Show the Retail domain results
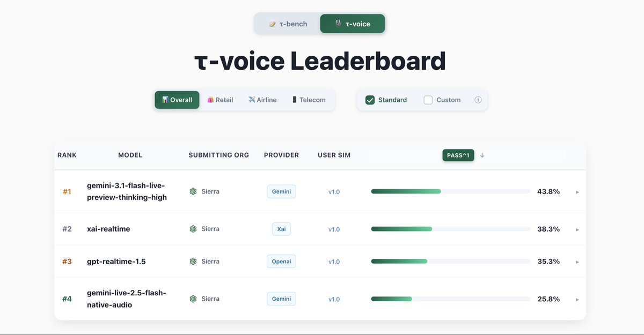 [220, 100]
